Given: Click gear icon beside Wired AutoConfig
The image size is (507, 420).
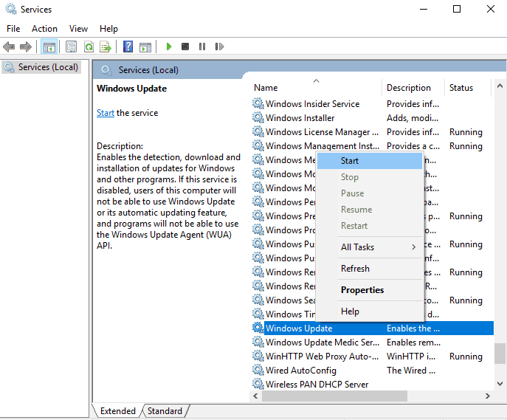Looking at the screenshot, I should [258, 370].
